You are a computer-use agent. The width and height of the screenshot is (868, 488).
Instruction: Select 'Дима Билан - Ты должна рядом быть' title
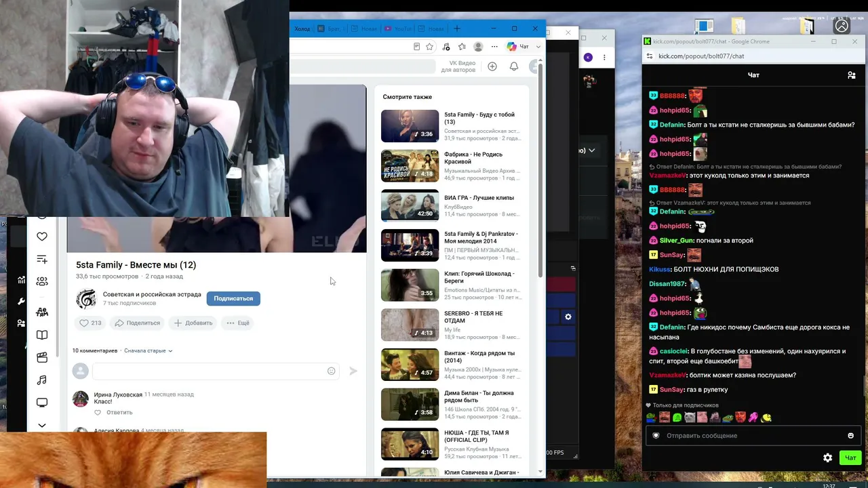[x=479, y=396]
